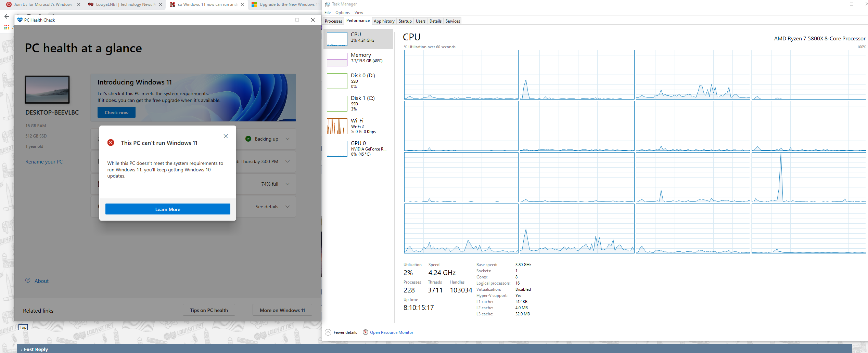Expand the See details section
This screenshot has width=868, height=353.
(288, 207)
